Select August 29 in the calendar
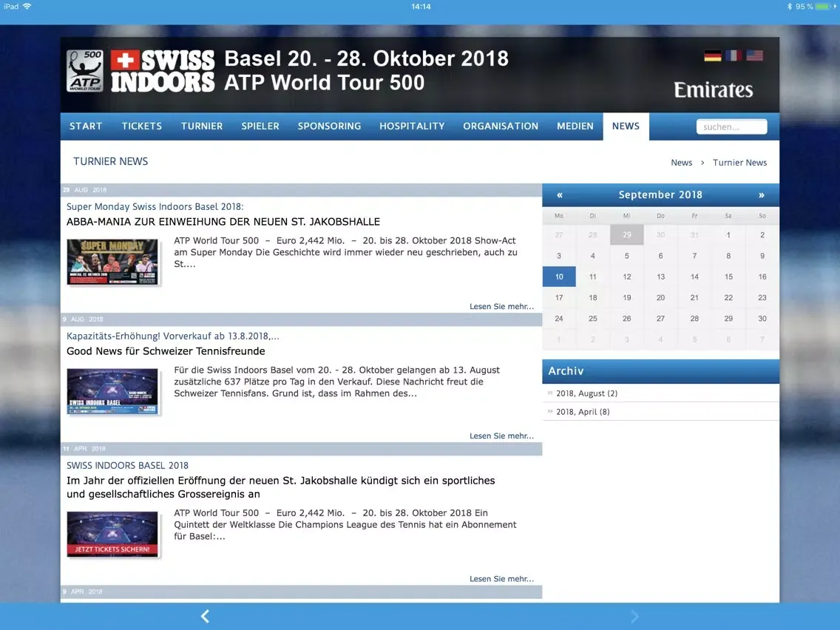840x630 pixels. tap(626, 234)
